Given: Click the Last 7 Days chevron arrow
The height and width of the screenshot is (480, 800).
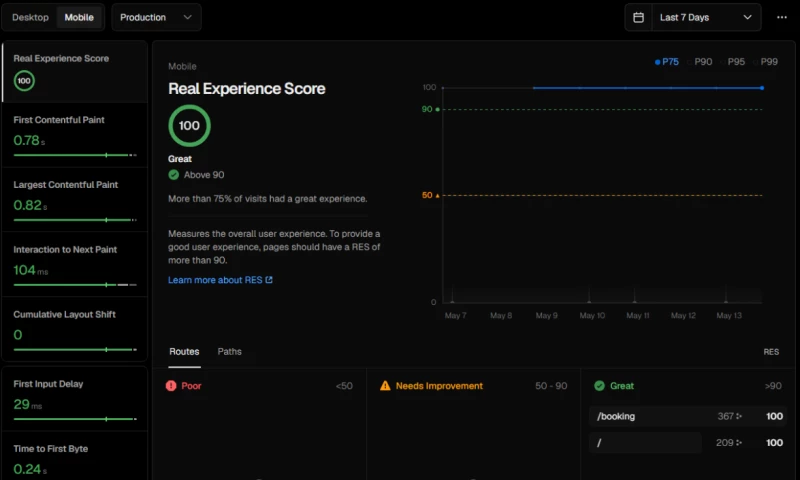Looking at the screenshot, I should point(747,17).
